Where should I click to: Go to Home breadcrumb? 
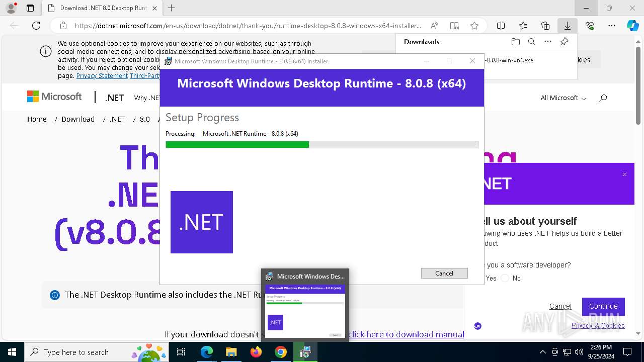tap(37, 119)
